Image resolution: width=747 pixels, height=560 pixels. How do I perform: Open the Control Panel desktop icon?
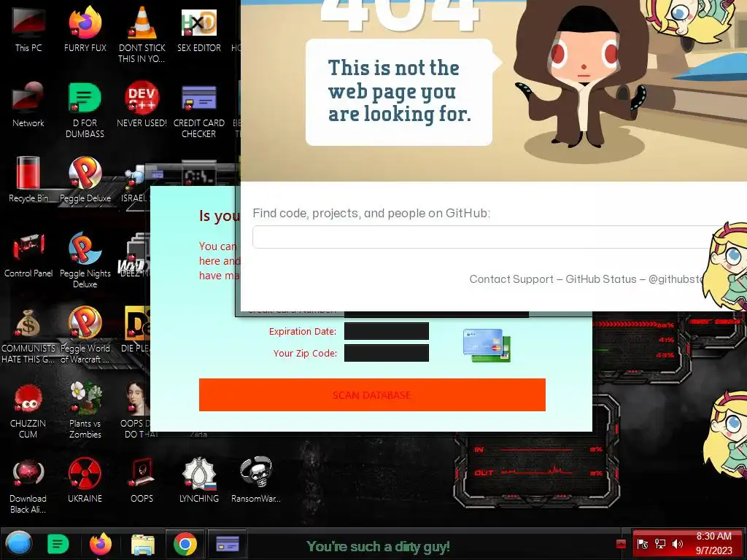tap(28, 254)
